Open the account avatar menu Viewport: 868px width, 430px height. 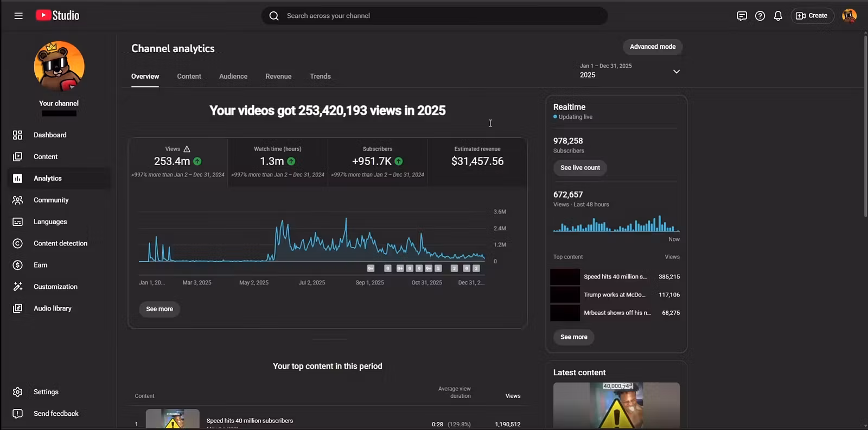(x=849, y=16)
